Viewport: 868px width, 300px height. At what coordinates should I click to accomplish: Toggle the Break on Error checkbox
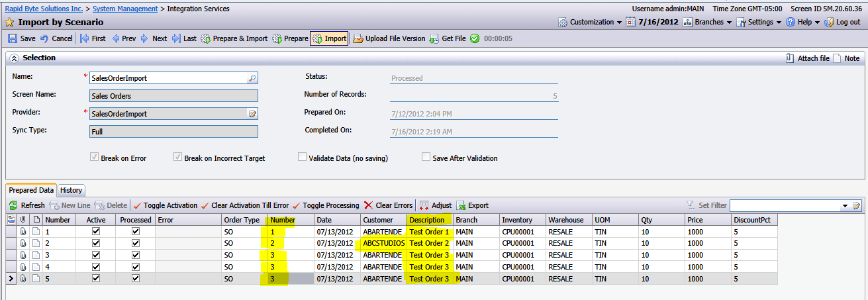[94, 158]
